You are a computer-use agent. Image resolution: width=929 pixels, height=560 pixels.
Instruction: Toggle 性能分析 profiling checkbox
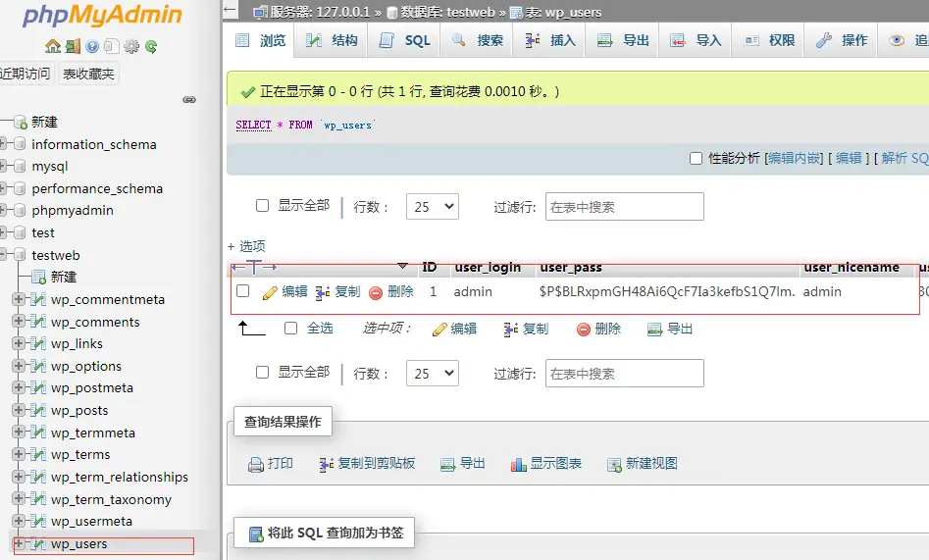click(x=697, y=158)
